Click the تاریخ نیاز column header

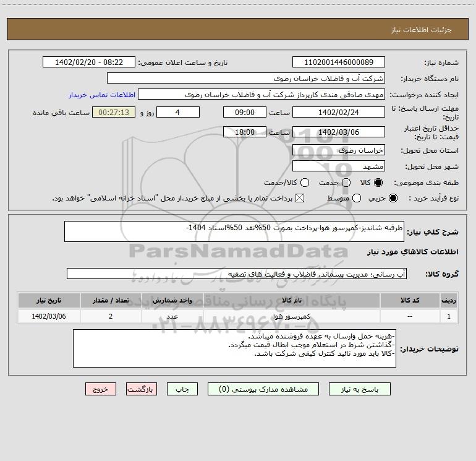tap(49, 300)
